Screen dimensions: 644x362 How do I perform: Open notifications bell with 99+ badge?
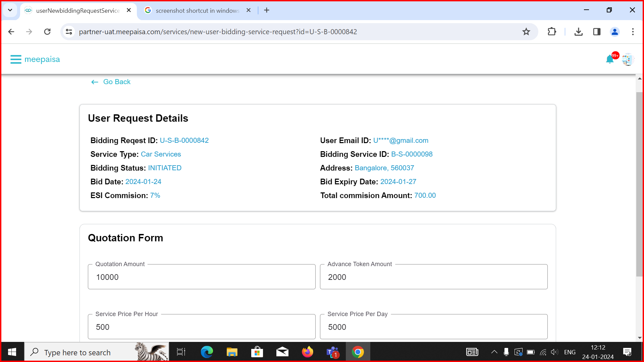coord(610,59)
